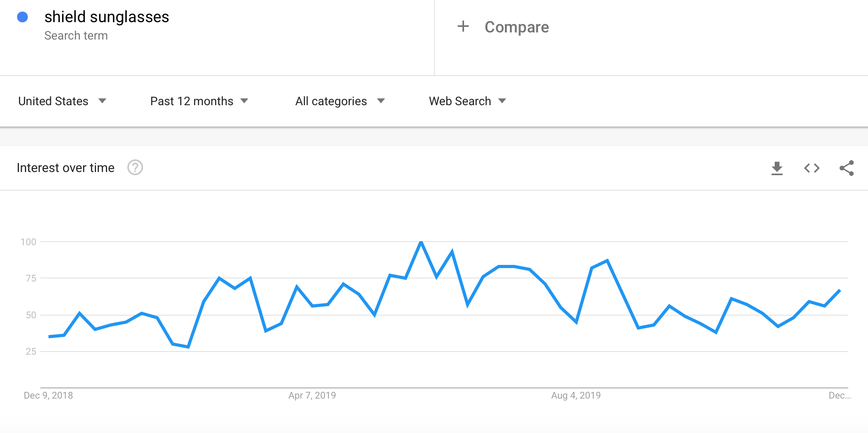Expand the Past 12 months time range
The height and width of the screenshot is (433, 868).
(x=199, y=101)
